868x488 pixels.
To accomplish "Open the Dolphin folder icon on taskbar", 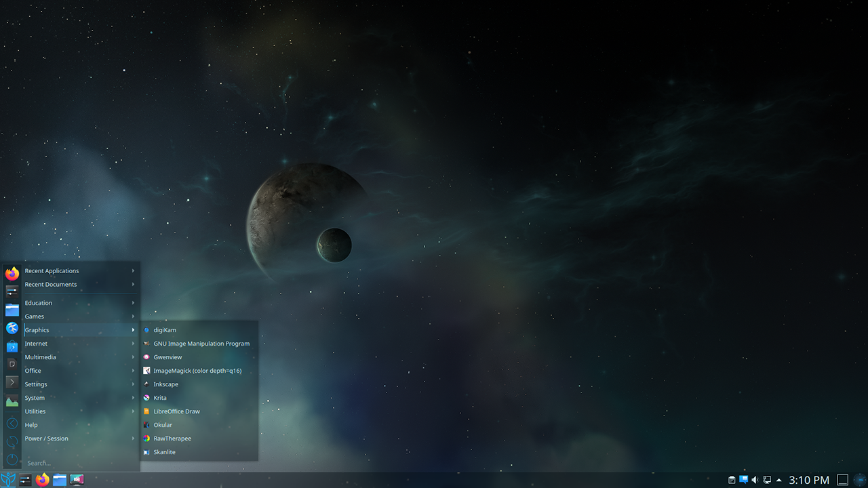I will 60,480.
